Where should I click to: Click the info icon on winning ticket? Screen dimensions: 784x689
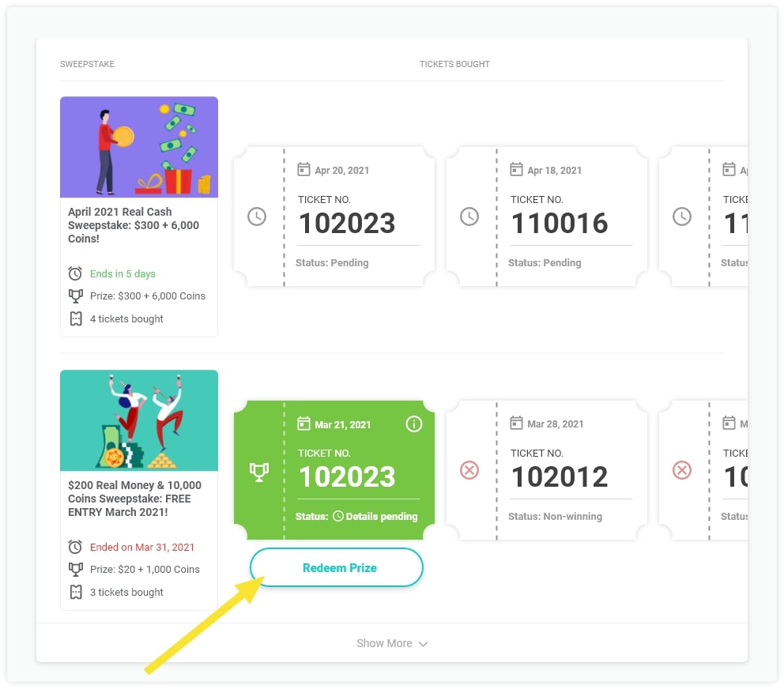pos(413,424)
